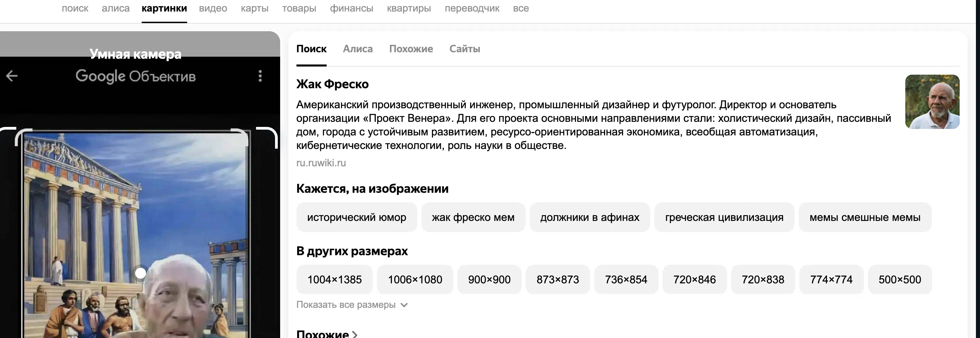This screenshot has height=338, width=980.
Task: Open the 736×854 size
Action: pos(626,279)
